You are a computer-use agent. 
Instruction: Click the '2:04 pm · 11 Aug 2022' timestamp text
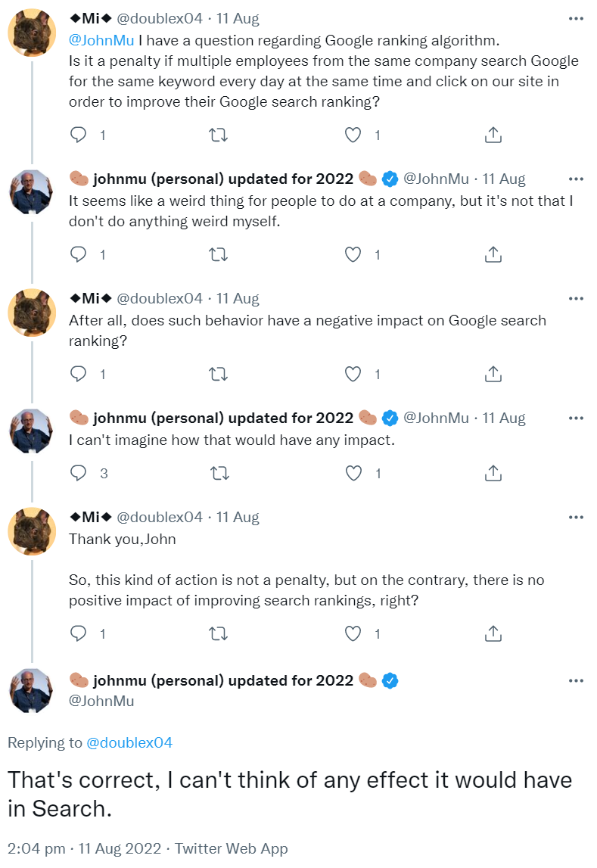click(x=83, y=848)
